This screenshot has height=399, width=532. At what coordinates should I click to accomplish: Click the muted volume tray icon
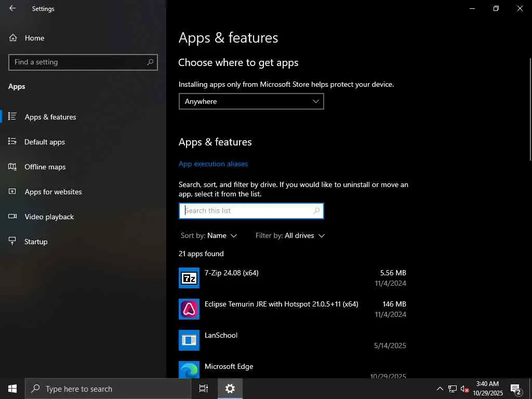coord(464,389)
